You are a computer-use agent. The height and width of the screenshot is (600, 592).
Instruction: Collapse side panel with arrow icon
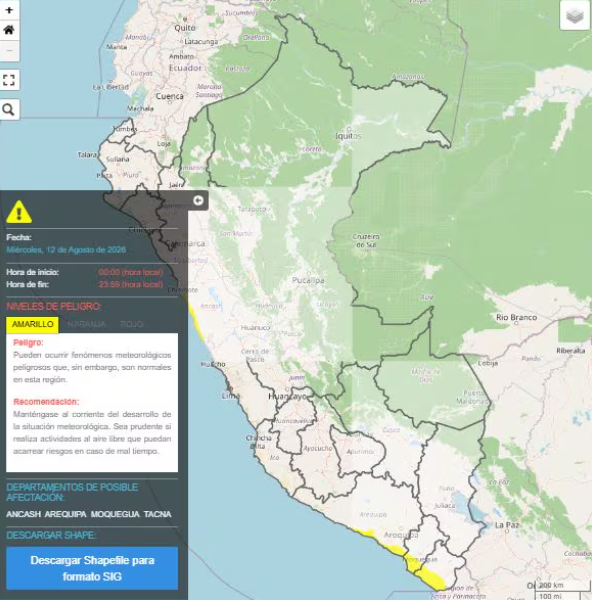click(x=198, y=201)
